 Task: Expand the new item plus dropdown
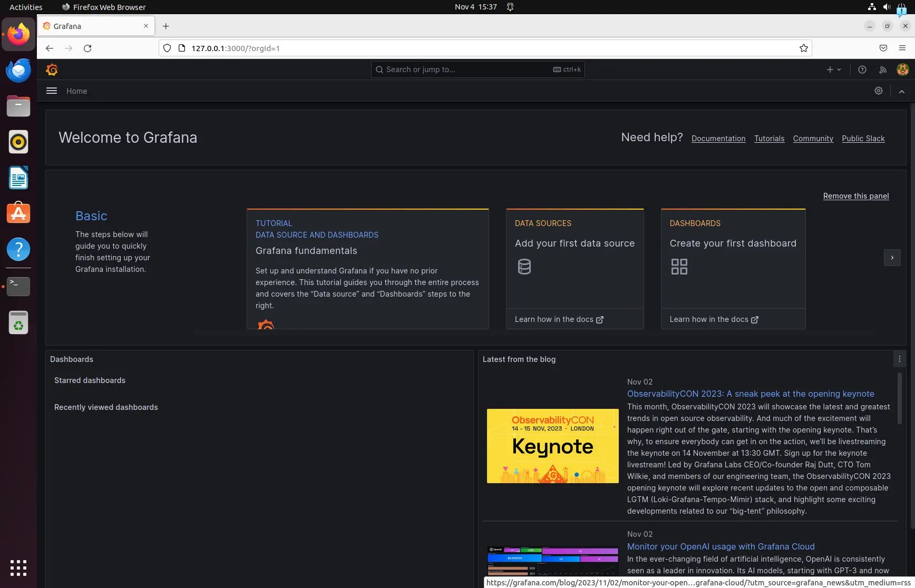[x=833, y=70]
